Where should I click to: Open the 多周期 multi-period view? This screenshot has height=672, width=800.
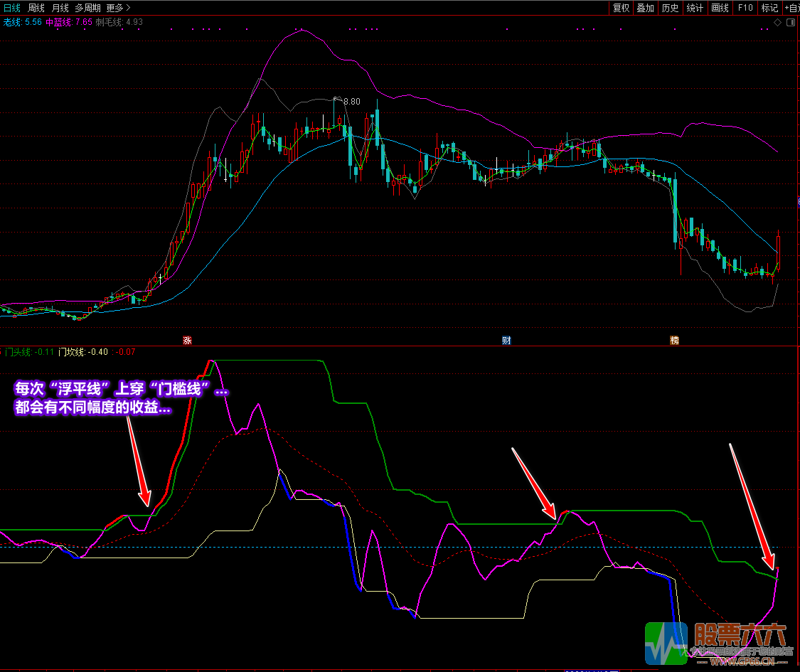87,8
